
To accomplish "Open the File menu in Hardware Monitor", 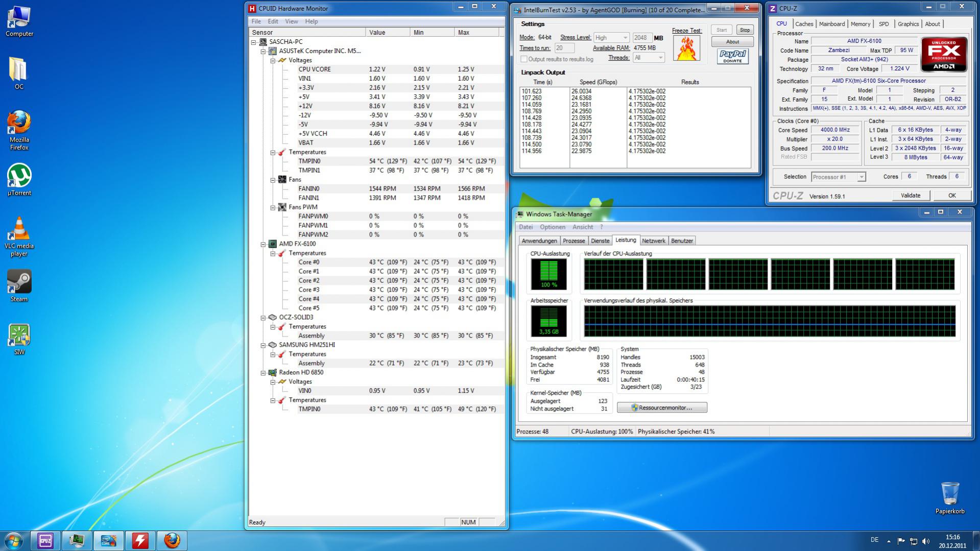I will click(x=256, y=21).
